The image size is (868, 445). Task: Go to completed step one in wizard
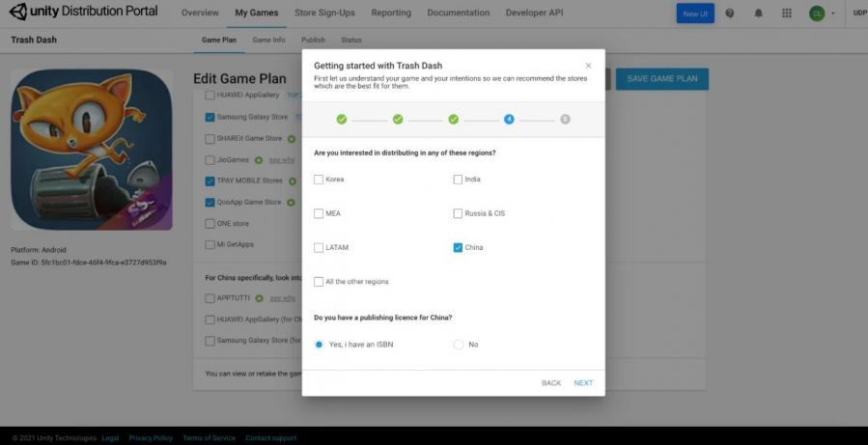(342, 119)
